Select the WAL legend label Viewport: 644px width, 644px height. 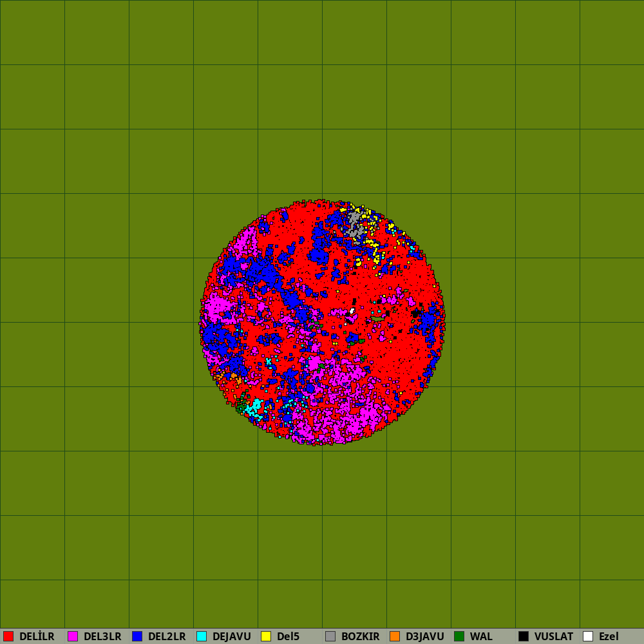(481, 636)
